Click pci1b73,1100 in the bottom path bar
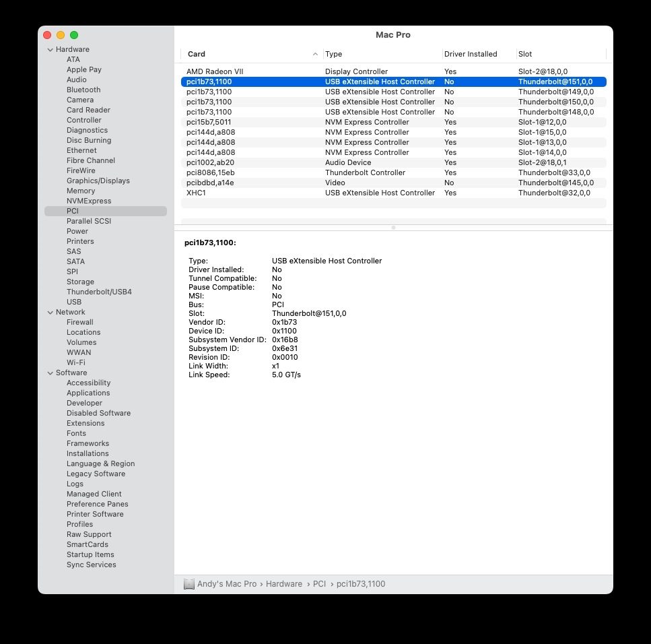Image resolution: width=651 pixels, height=644 pixels. tap(361, 584)
